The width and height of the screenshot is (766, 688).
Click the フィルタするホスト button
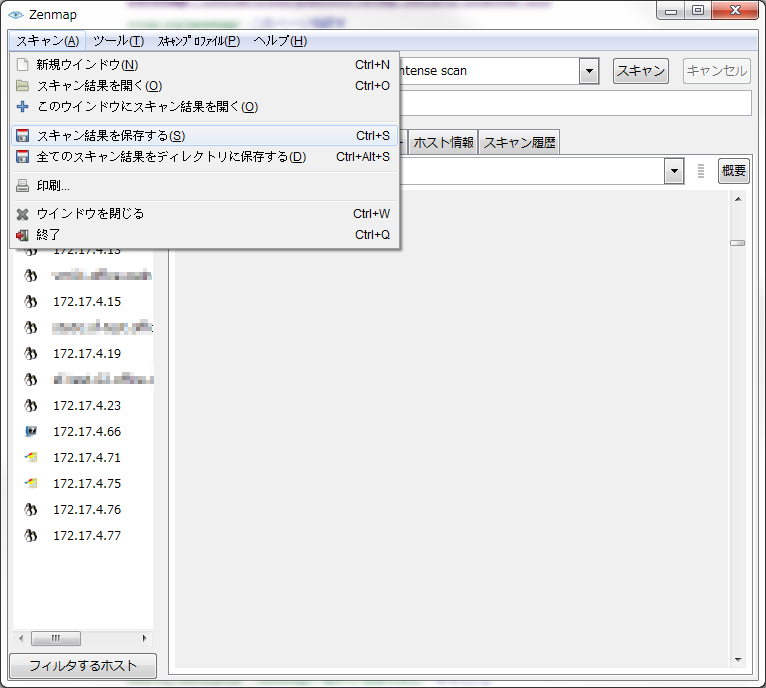(83, 666)
